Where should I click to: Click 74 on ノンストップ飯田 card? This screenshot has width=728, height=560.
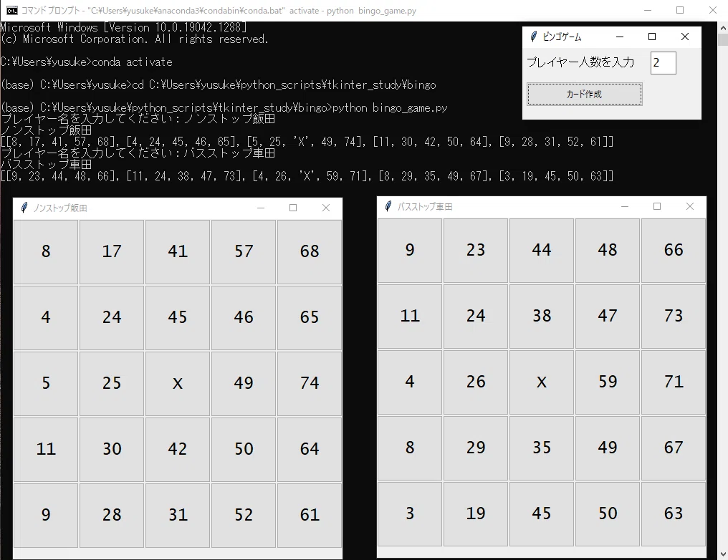pos(310,383)
